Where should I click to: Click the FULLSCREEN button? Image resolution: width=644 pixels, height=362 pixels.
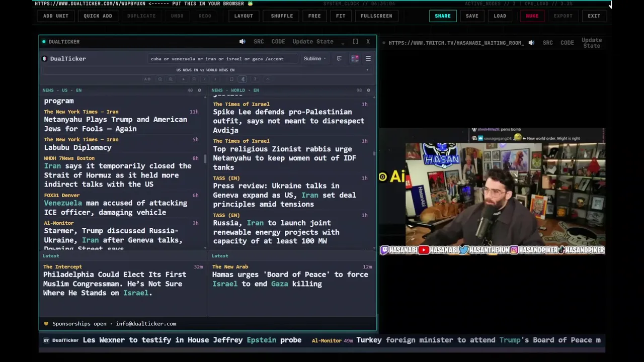click(x=376, y=16)
